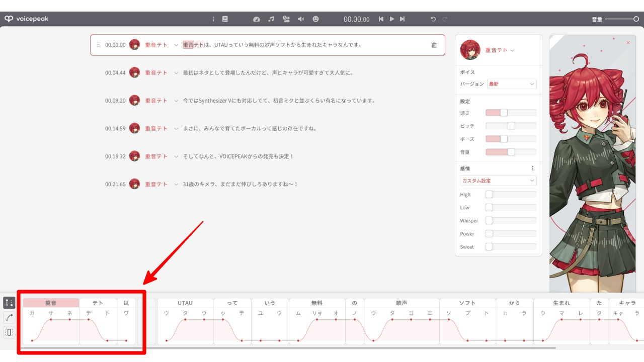Open the カスタム設定 emotion preset dropdown

pos(498,180)
